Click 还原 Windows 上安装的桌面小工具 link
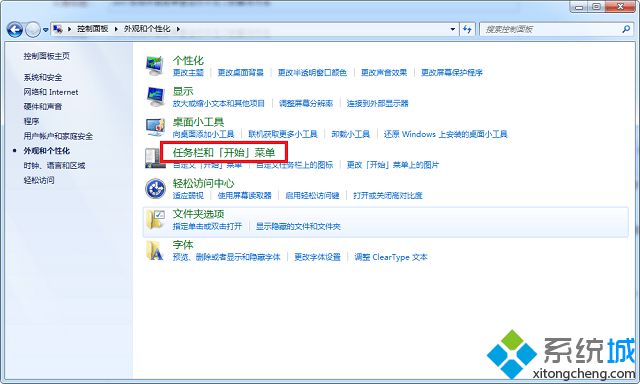Image resolution: width=640 pixels, height=384 pixels. pyautogui.click(x=445, y=134)
